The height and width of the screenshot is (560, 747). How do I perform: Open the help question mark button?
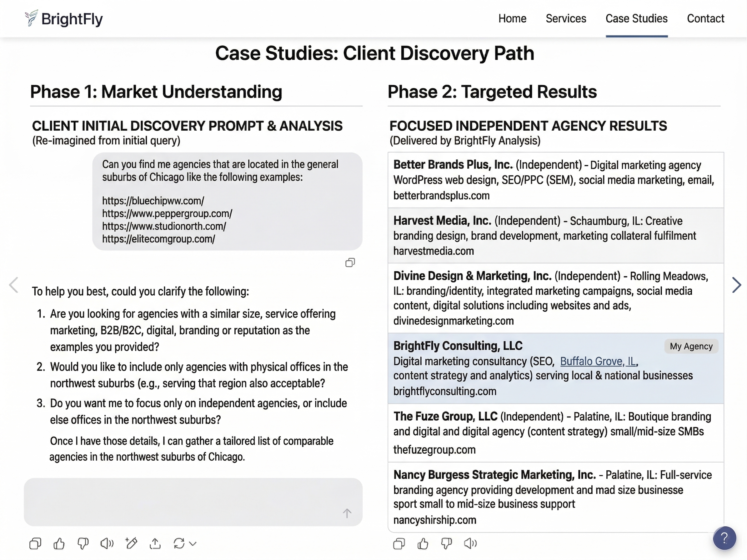point(724,538)
